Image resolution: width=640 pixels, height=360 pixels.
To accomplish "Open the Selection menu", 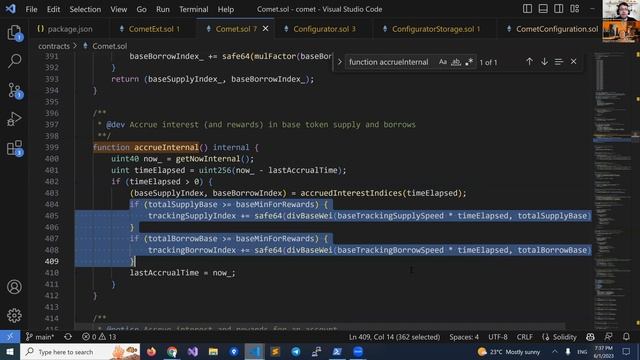I will 85,9.
